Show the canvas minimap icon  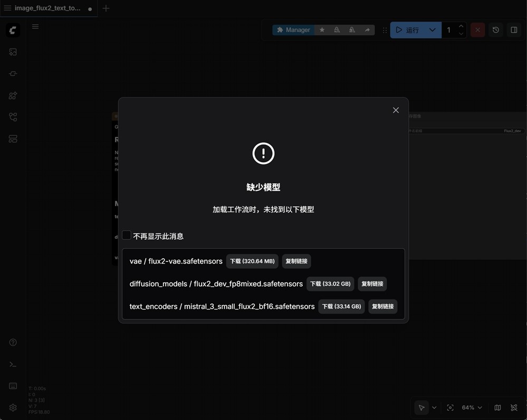point(497,407)
